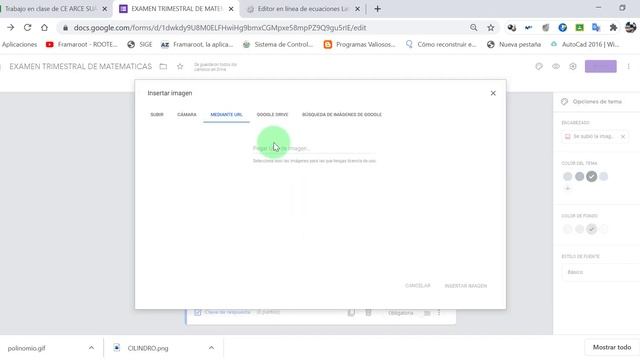Star the form with star icon
The width and height of the screenshot is (640, 360).
[x=180, y=67]
